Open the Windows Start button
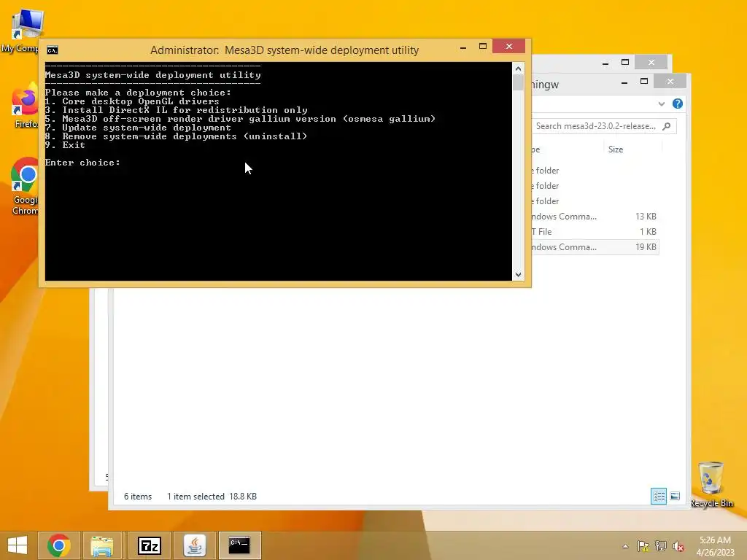747x560 pixels. 18,545
